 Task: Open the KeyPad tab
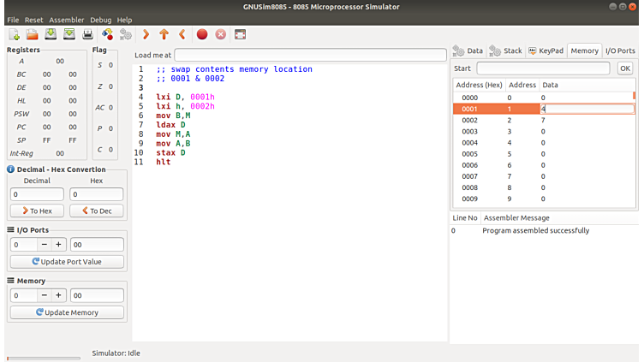coord(546,50)
